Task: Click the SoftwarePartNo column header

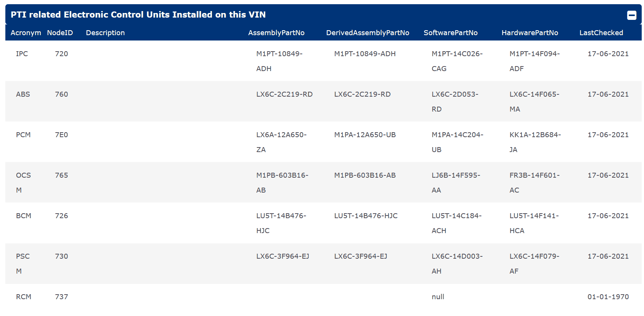Action: 450,33
